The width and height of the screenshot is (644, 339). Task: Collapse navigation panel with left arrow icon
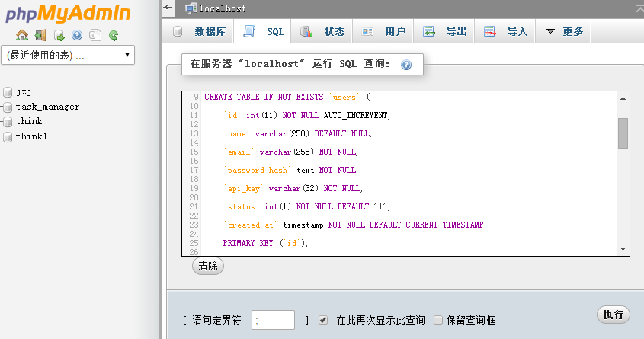(168, 8)
